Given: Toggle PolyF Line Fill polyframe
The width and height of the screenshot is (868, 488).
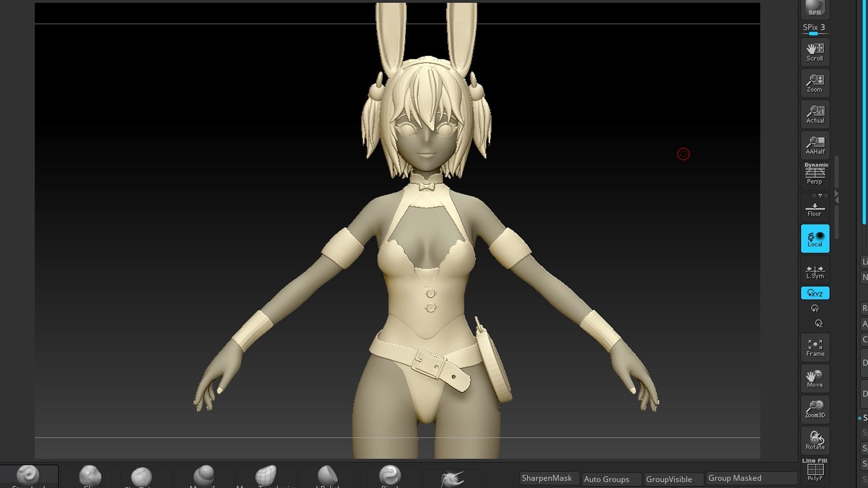Looking at the screenshot, I should tap(815, 470).
